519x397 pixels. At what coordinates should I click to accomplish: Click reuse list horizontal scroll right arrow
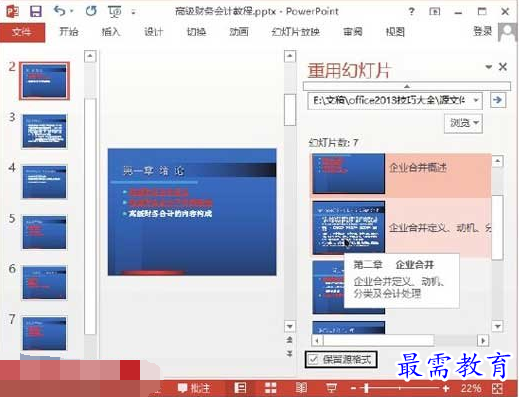[x=483, y=341]
